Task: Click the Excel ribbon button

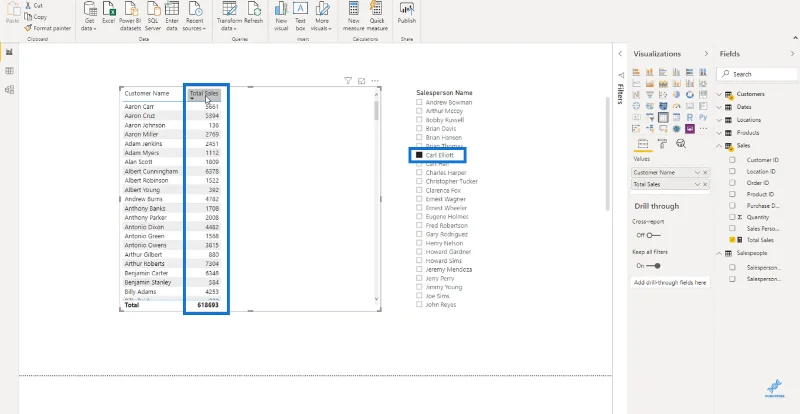Action: (109, 13)
